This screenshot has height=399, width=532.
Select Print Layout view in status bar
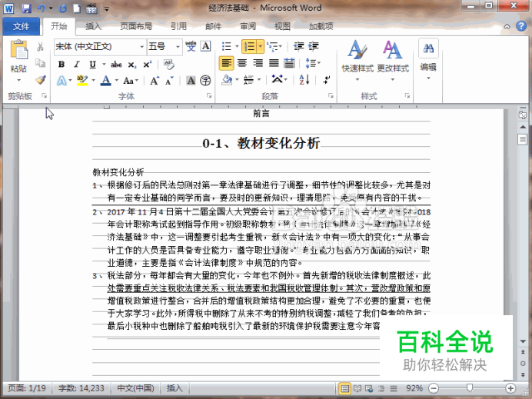(344, 388)
